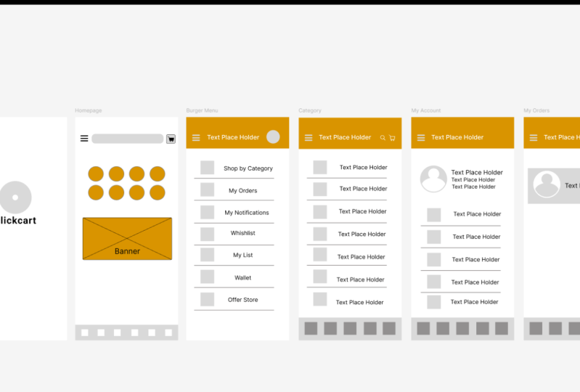Click hamburger icon in My Account header
This screenshot has height=392, width=580.
421,138
